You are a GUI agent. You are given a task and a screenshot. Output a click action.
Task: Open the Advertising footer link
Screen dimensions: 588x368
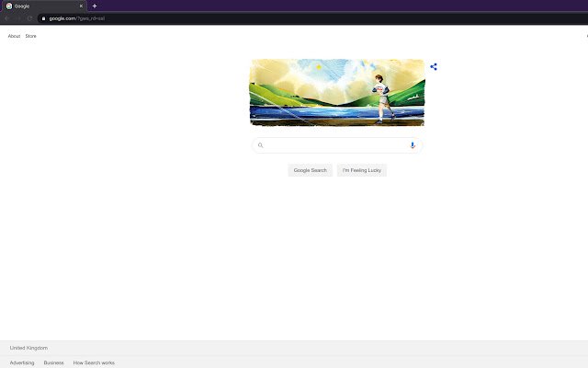tap(22, 362)
